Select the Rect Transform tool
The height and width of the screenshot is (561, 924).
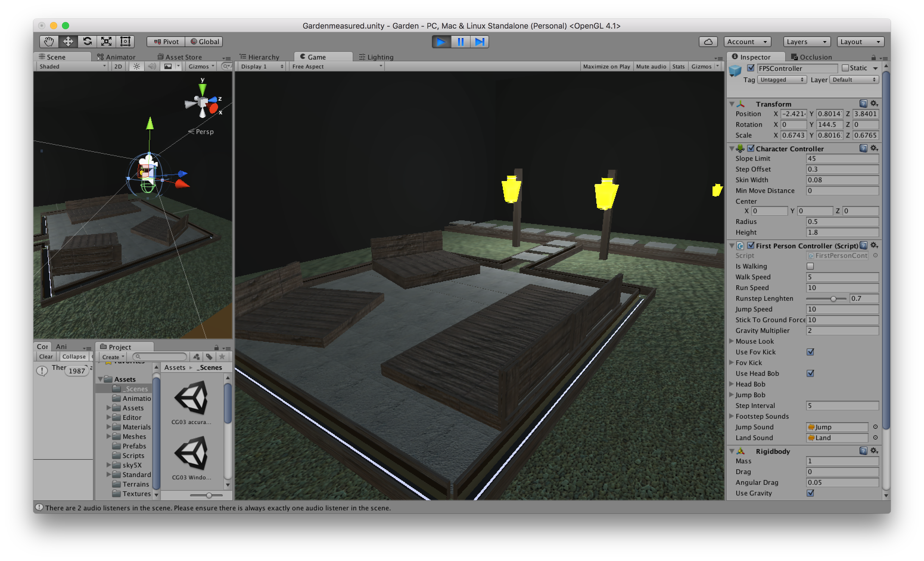point(125,42)
